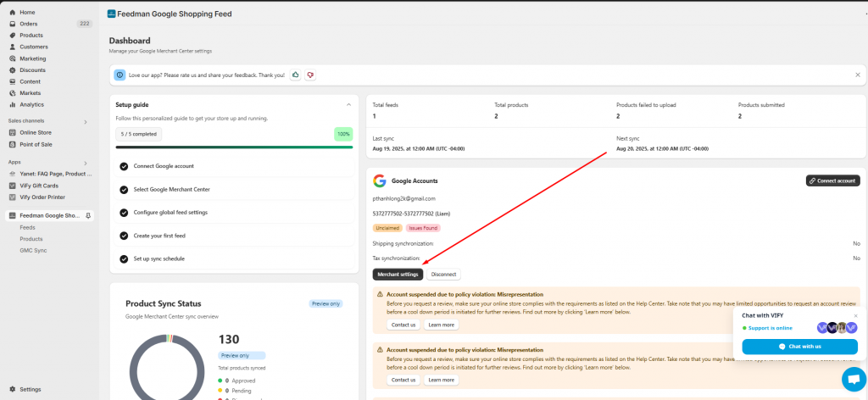Expand Sales channels section
Viewport: 868px width, 400px height.
point(86,121)
